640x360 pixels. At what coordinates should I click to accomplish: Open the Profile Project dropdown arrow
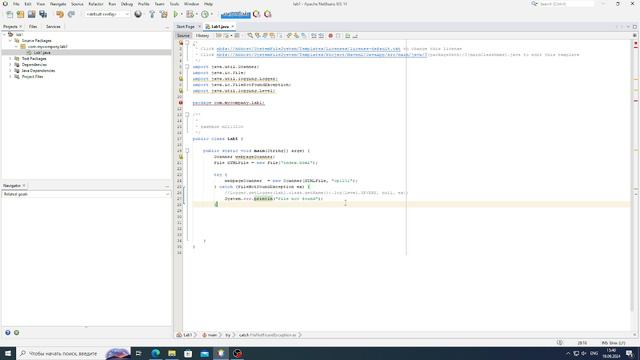coord(211,14)
